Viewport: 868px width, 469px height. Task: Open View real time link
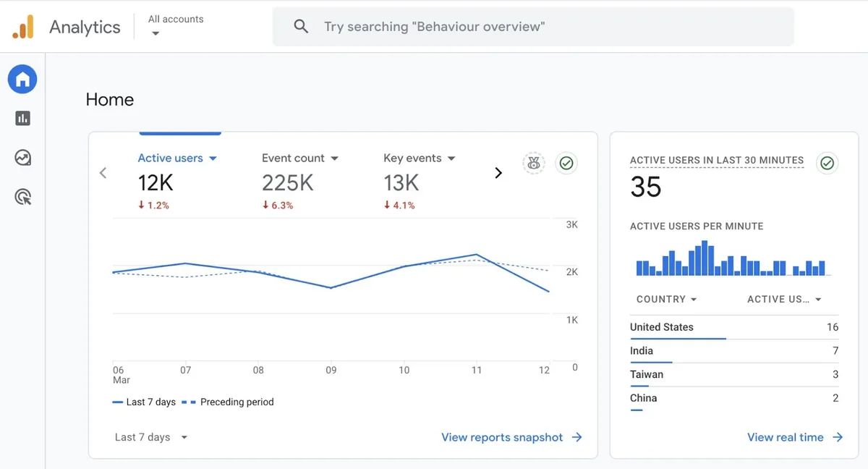click(x=786, y=437)
